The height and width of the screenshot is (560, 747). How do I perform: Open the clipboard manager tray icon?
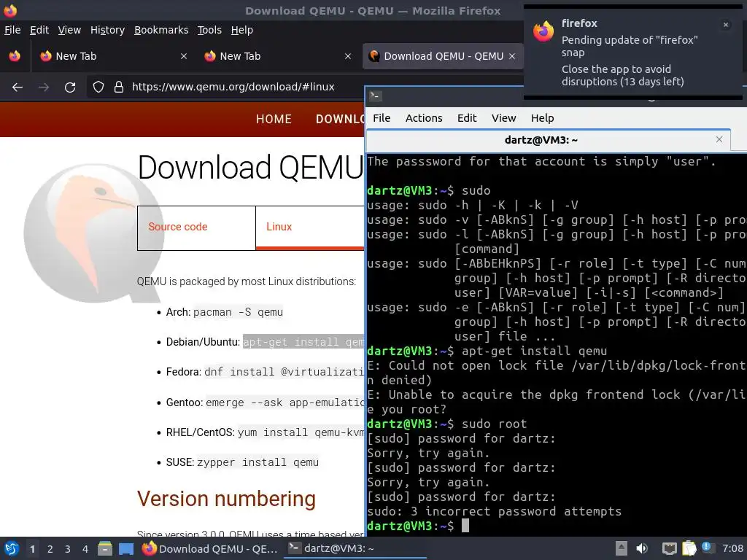pyautogui.click(x=689, y=548)
